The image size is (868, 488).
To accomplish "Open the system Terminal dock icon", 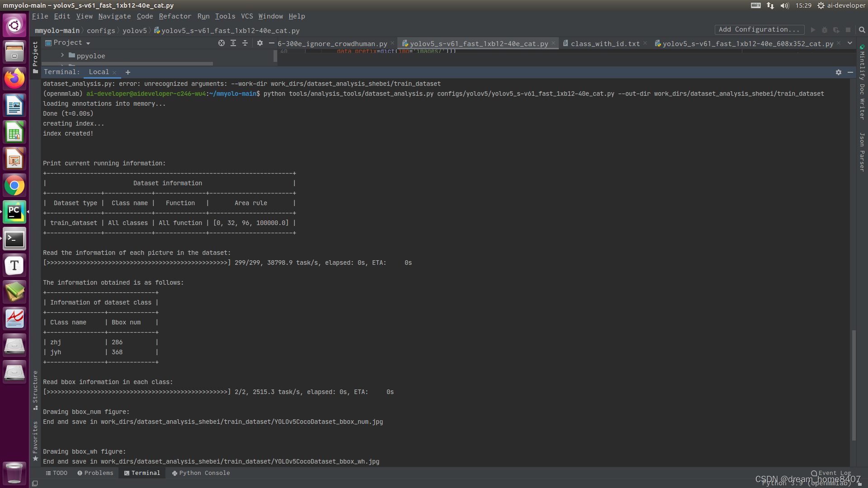I will 14,239.
